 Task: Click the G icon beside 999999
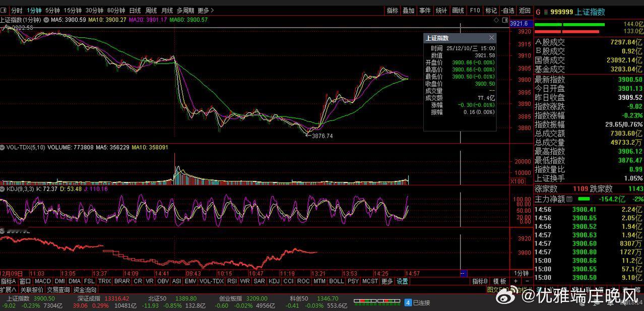tap(538, 12)
